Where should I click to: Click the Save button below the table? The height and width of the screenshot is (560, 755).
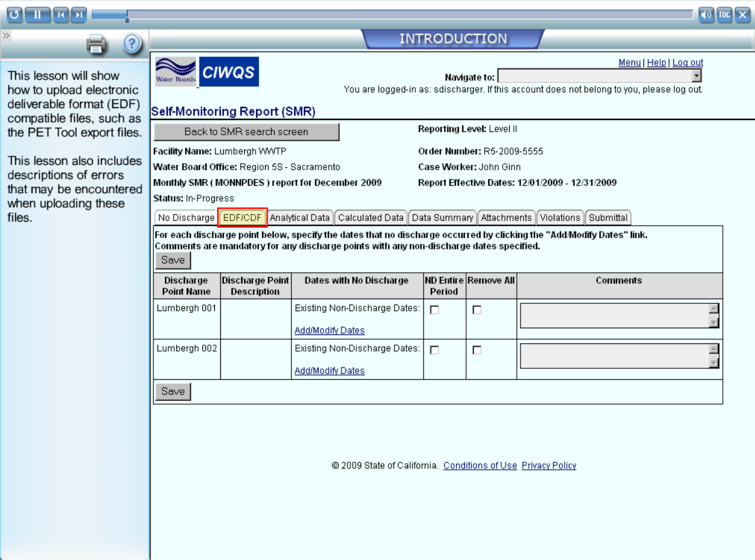pyautogui.click(x=173, y=392)
